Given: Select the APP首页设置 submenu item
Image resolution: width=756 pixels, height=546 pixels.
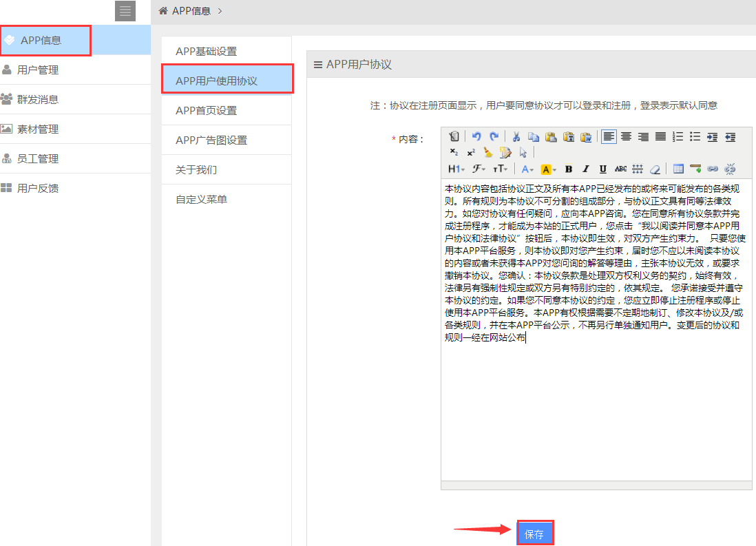Looking at the screenshot, I should (227, 110).
